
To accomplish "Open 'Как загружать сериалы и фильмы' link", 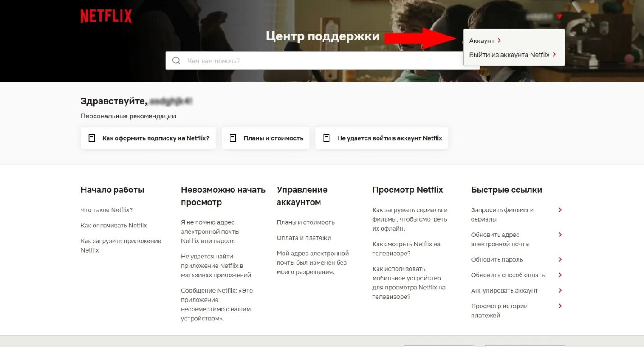I will [410, 219].
